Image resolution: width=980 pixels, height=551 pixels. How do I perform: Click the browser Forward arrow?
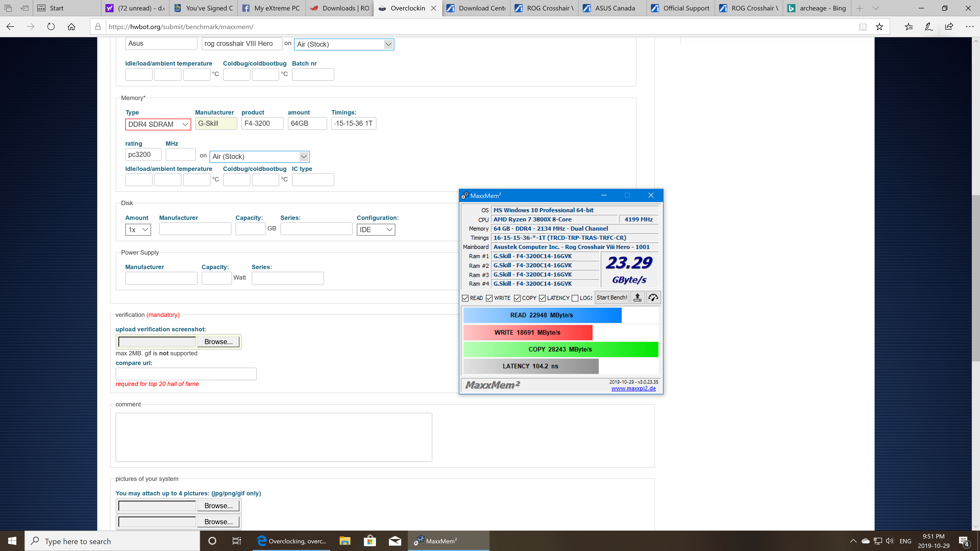click(x=30, y=27)
